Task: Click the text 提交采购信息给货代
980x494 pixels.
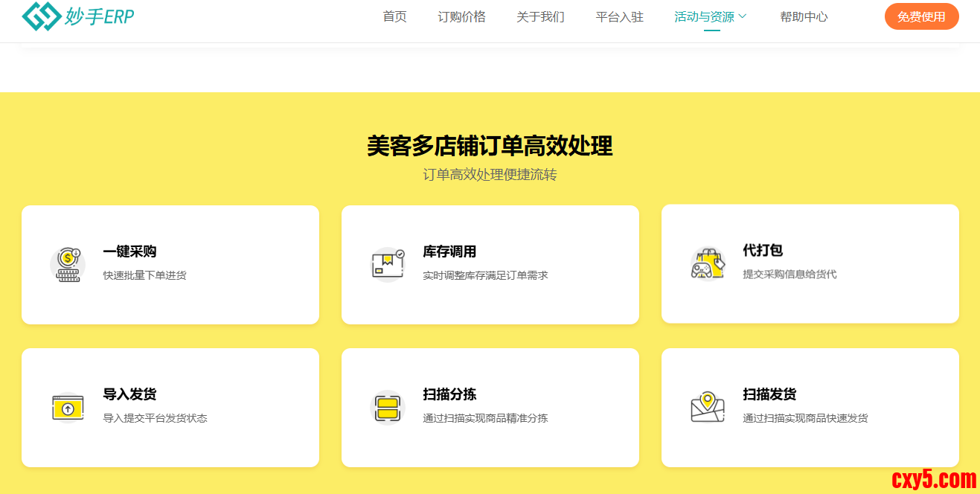Action: (x=790, y=274)
